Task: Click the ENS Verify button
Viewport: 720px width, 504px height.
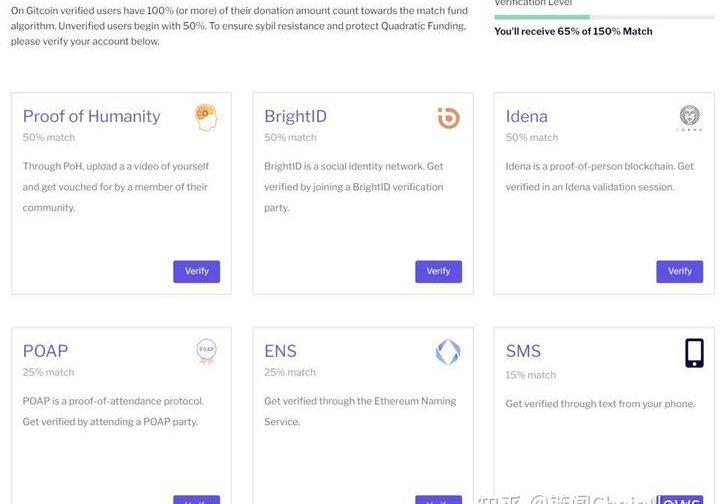Action: click(x=439, y=500)
